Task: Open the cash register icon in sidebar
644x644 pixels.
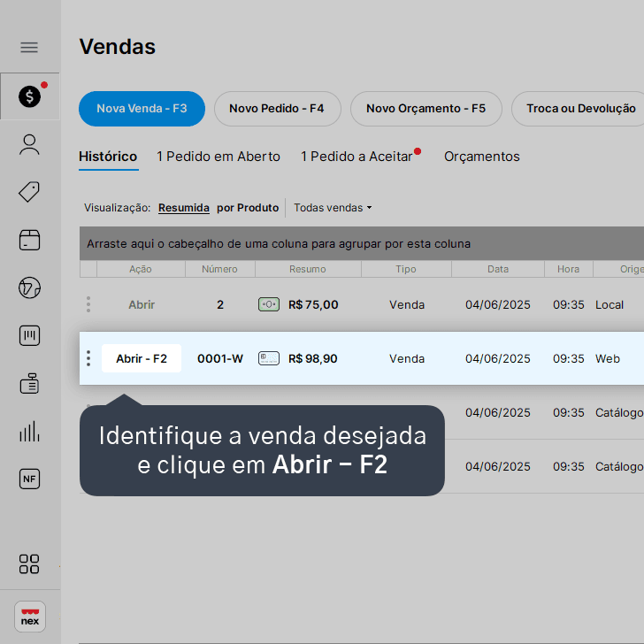Action: [29, 383]
